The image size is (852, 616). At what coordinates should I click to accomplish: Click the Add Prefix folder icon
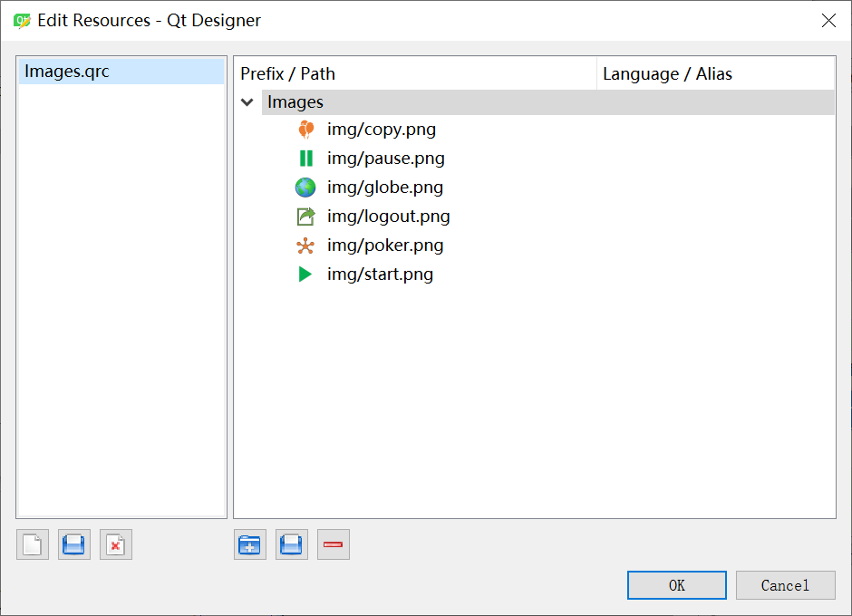[250, 544]
